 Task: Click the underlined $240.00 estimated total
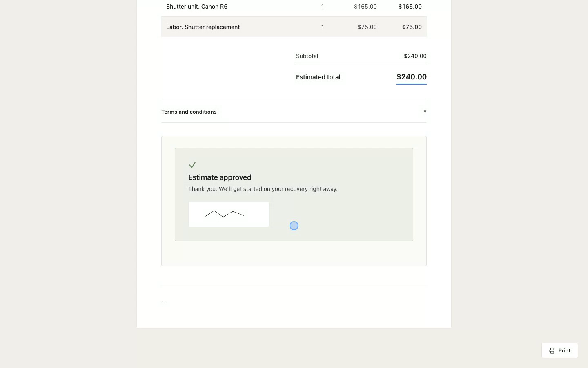(x=412, y=77)
